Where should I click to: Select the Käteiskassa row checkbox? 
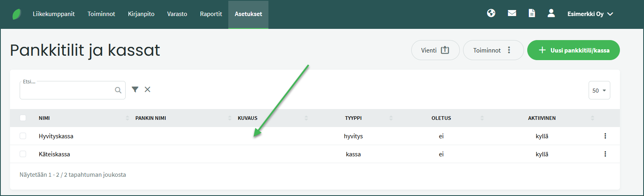point(23,154)
